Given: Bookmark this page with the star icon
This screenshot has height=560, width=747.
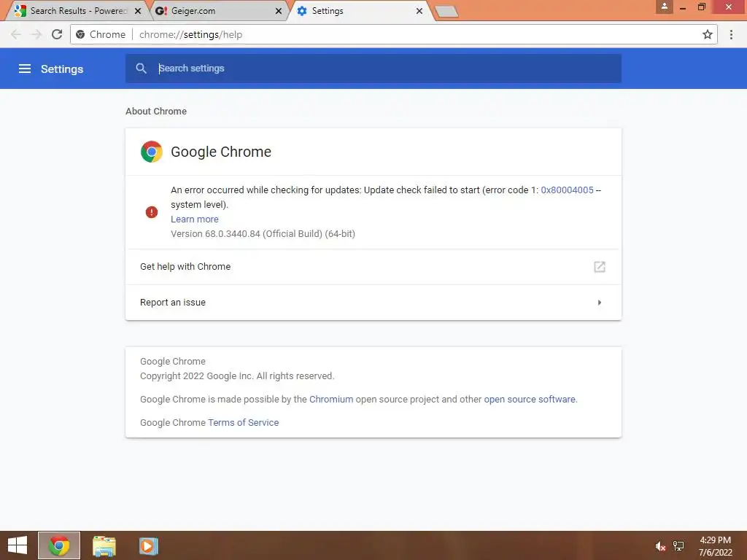Looking at the screenshot, I should pyautogui.click(x=708, y=34).
